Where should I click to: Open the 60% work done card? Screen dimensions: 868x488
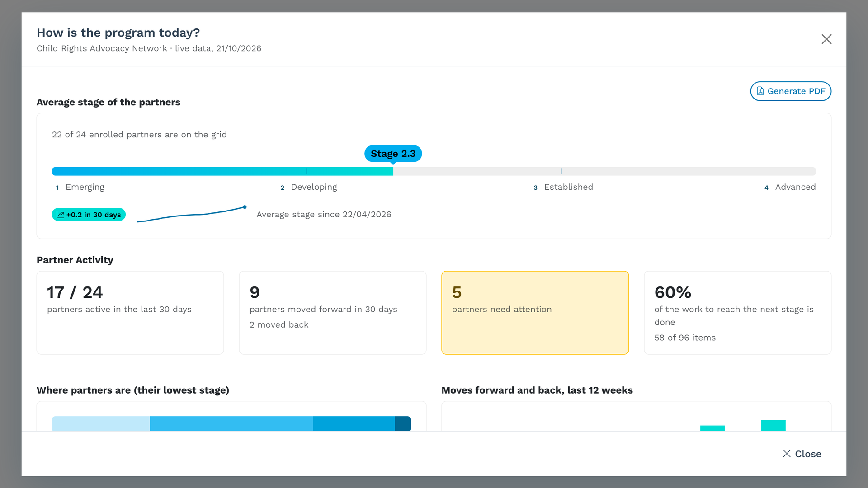pos(738,313)
